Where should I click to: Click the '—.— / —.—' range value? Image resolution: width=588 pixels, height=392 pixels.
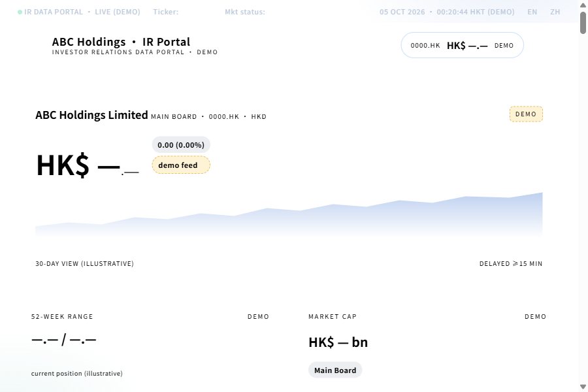pos(64,340)
